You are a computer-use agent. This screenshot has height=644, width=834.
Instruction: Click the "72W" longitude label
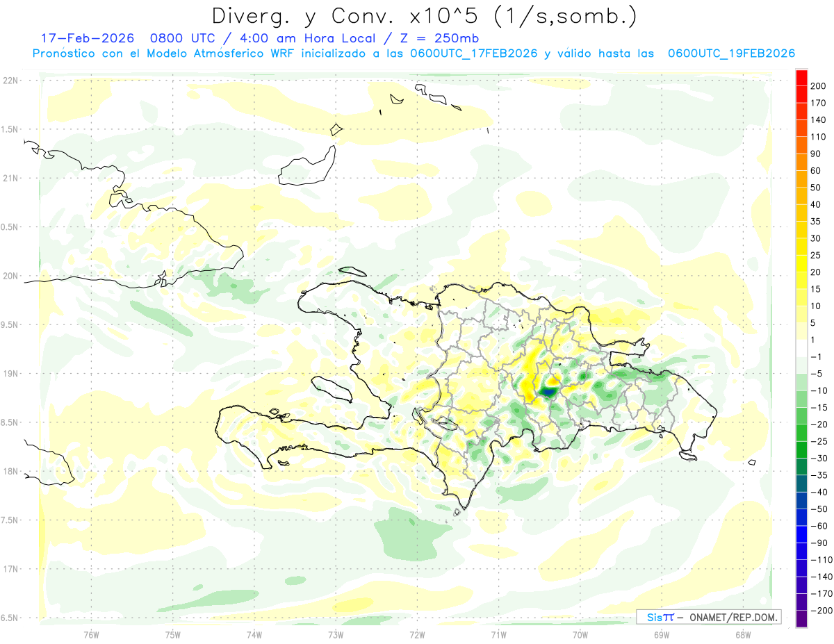417,634
